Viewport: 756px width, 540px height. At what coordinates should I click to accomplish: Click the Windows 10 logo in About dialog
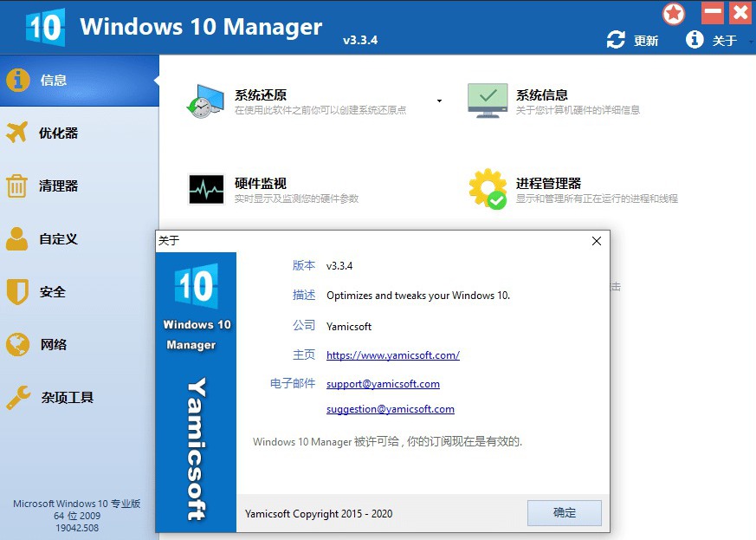coord(197,286)
